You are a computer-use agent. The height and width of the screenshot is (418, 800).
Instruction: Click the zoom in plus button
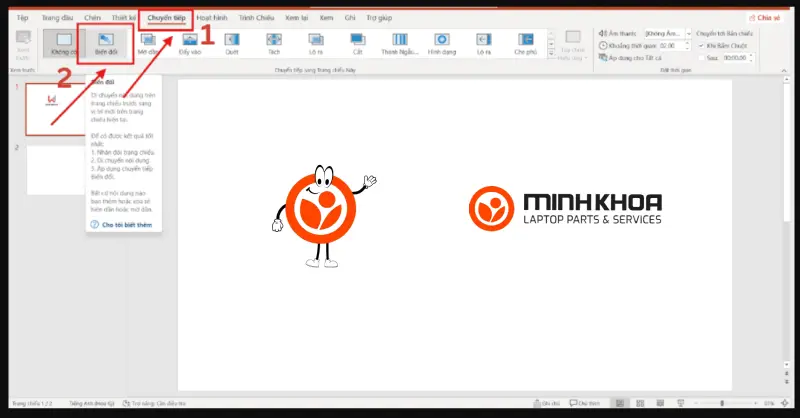click(x=756, y=403)
